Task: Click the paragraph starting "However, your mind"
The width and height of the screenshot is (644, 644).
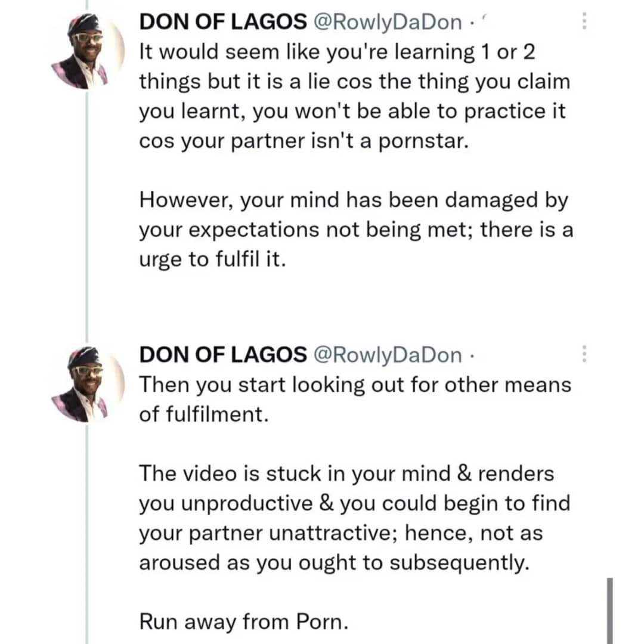Action: point(355,230)
